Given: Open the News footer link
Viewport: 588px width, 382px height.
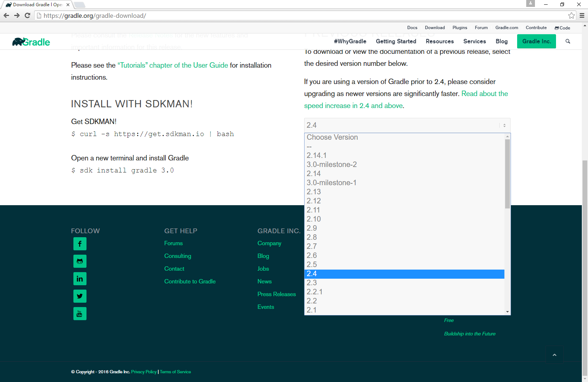Looking at the screenshot, I should pyautogui.click(x=265, y=281).
